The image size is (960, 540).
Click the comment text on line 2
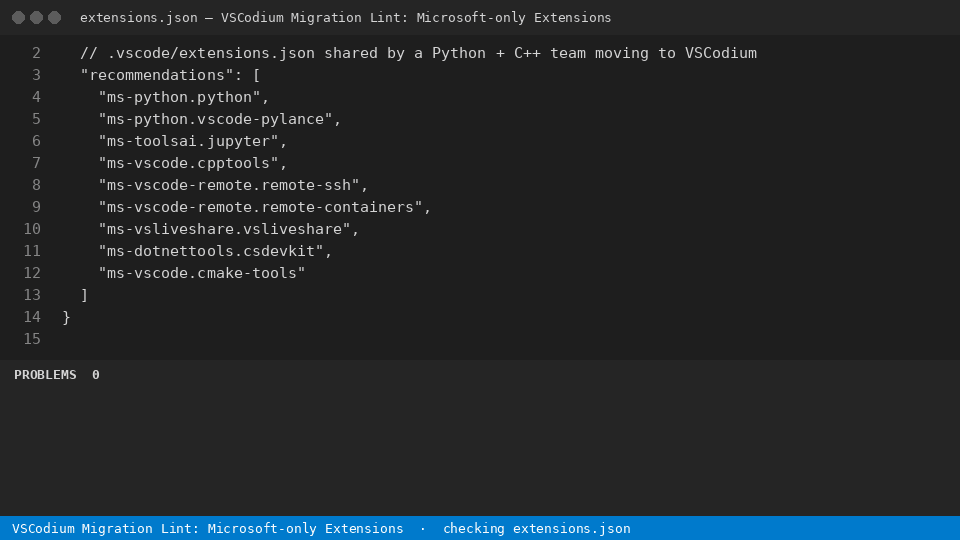pos(418,53)
